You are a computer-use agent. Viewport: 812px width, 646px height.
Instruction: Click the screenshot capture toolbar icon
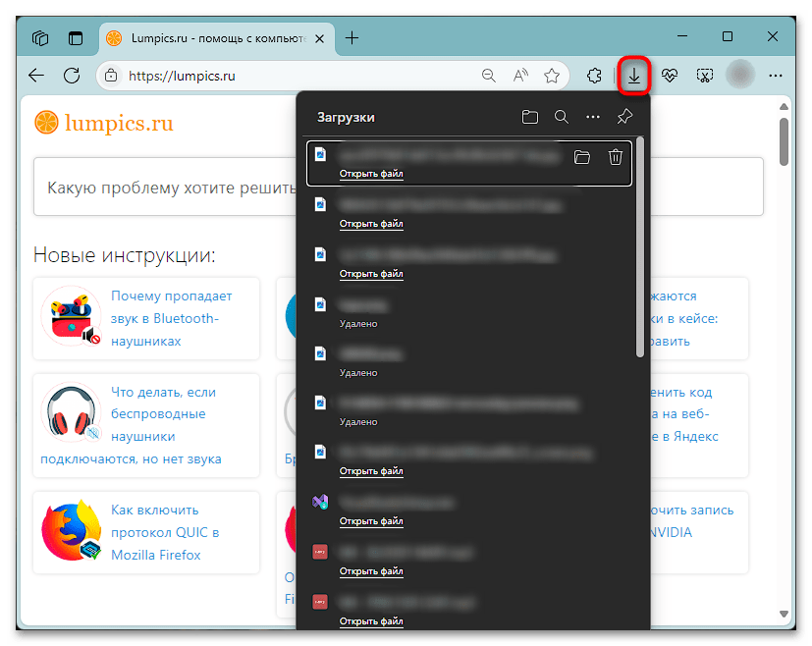[704, 76]
